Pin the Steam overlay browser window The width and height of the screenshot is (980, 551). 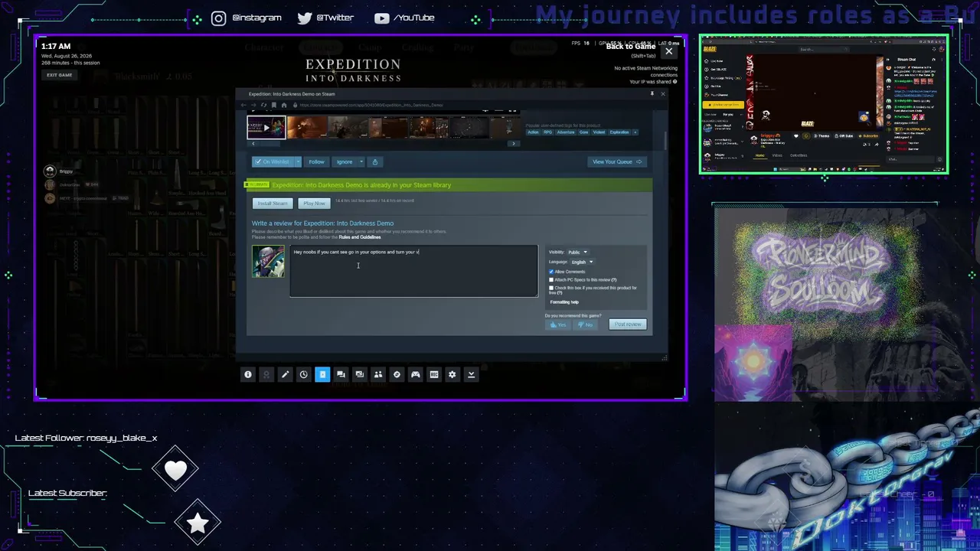pyautogui.click(x=652, y=94)
